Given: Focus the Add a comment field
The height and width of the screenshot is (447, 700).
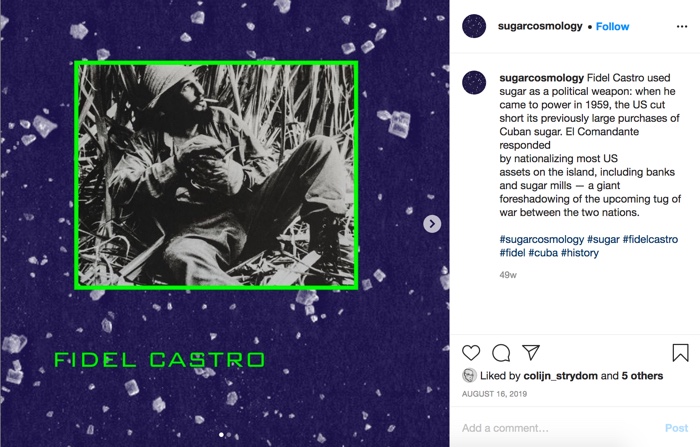Looking at the screenshot, I should [558, 428].
